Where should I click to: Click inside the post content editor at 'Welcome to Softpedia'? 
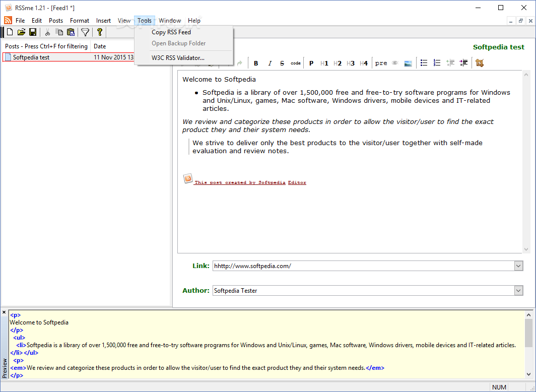click(x=219, y=79)
